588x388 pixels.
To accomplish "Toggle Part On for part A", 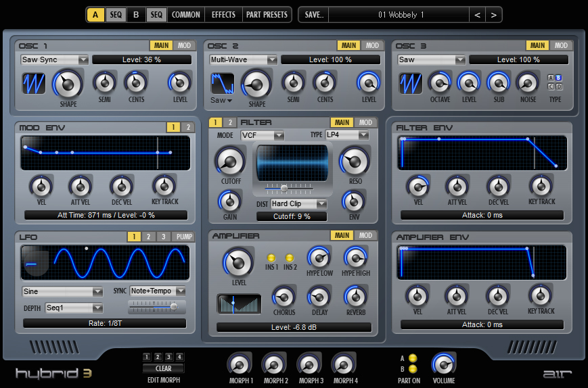I will [x=413, y=358].
